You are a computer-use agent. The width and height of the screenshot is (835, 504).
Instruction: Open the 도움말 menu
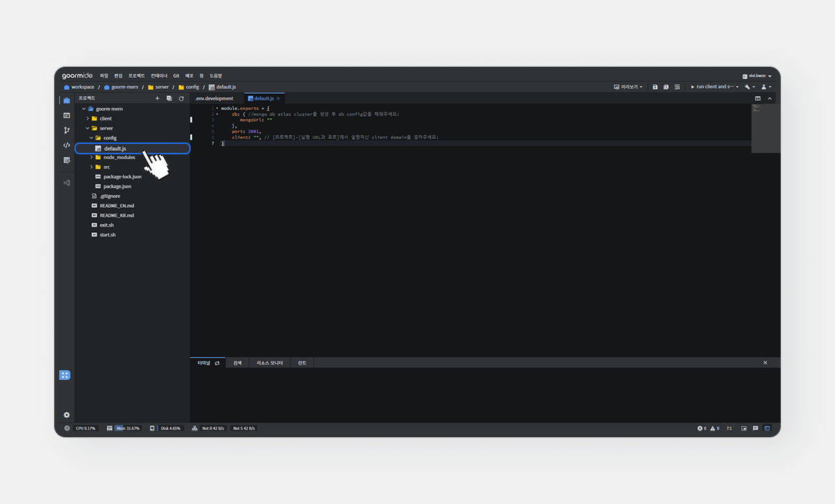pyautogui.click(x=216, y=76)
